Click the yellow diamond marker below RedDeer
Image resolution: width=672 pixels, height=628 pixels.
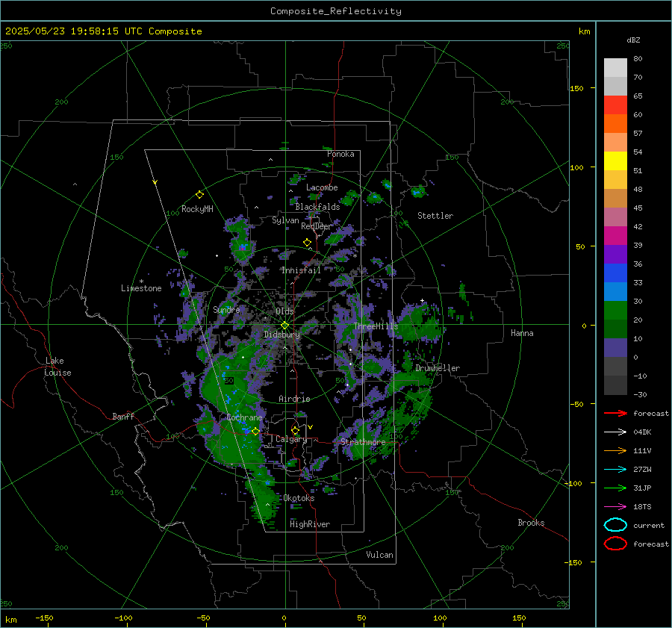click(307, 243)
